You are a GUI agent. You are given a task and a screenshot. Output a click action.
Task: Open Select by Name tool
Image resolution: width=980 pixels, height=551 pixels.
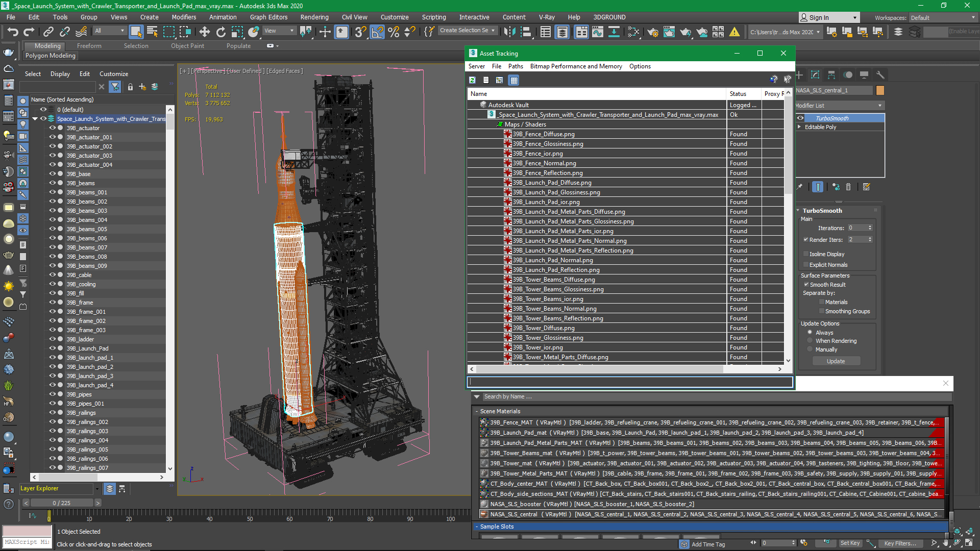point(152,32)
